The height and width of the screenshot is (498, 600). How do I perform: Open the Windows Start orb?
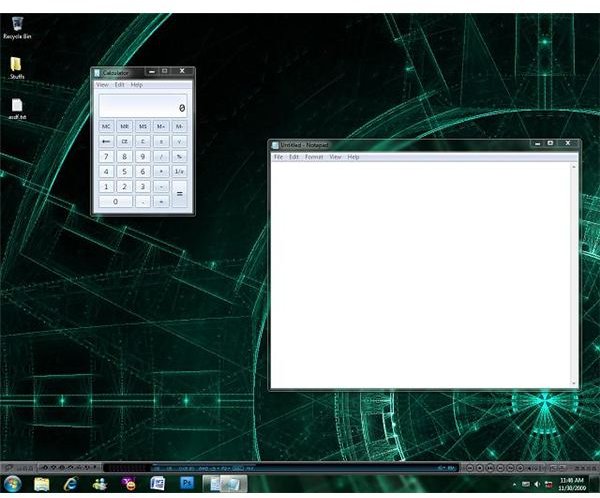point(13,484)
